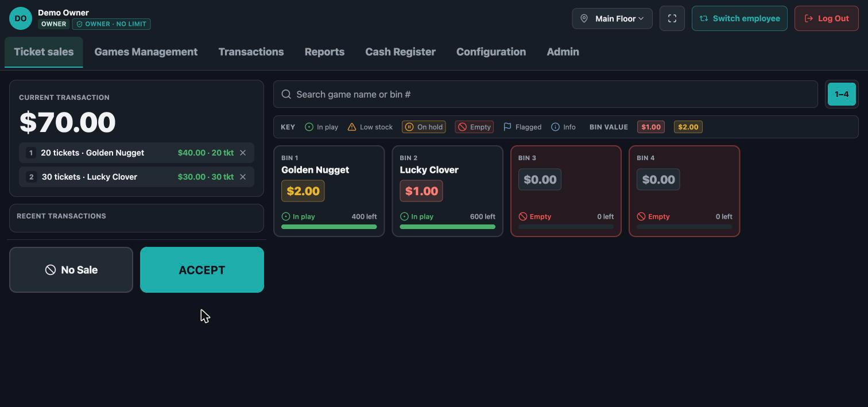Image resolution: width=868 pixels, height=407 pixels.
Task: Click the Log Out button
Action: [x=826, y=18]
